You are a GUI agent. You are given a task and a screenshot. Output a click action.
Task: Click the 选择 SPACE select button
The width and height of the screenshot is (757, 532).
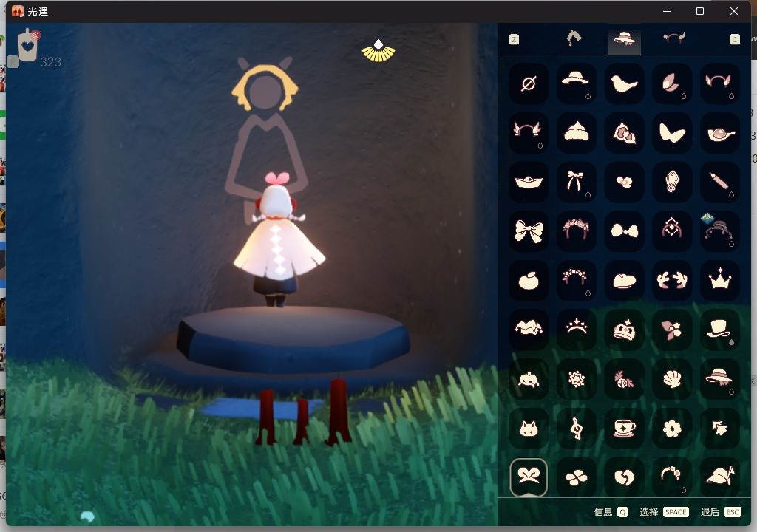[664, 512]
